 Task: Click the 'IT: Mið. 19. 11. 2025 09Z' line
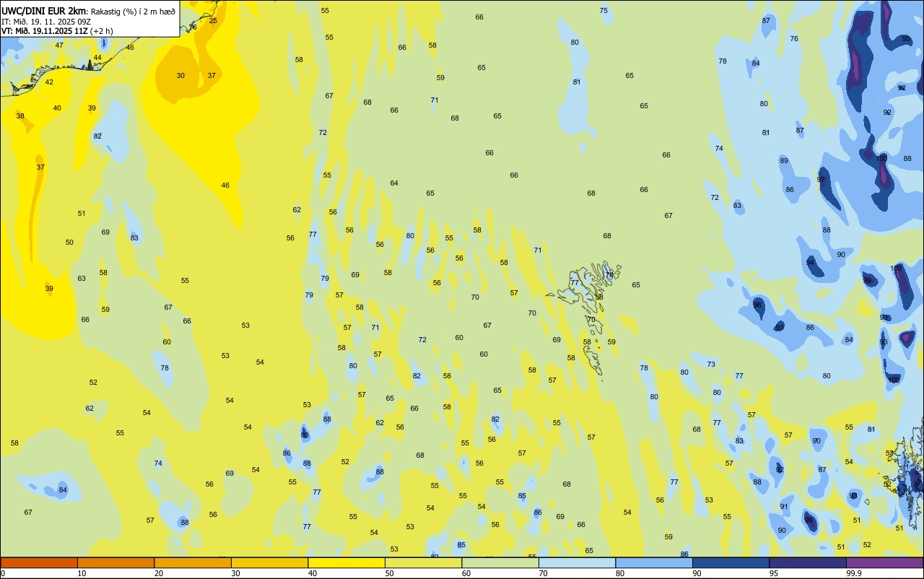click(46, 21)
